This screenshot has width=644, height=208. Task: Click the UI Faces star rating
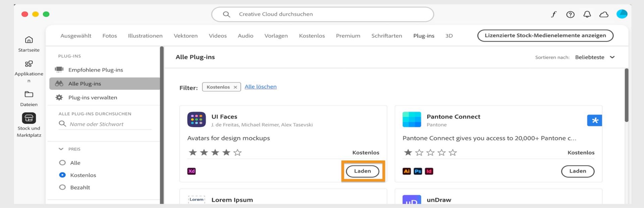[x=215, y=153]
